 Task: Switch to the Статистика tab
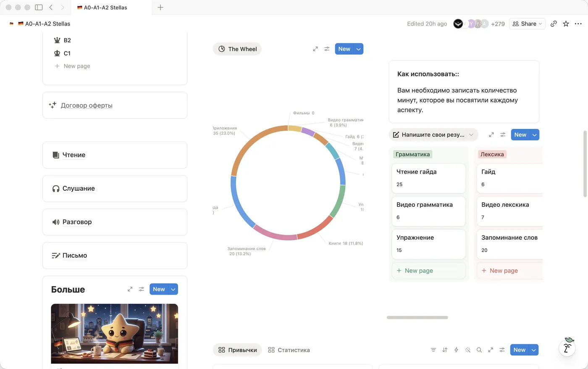tap(289, 350)
